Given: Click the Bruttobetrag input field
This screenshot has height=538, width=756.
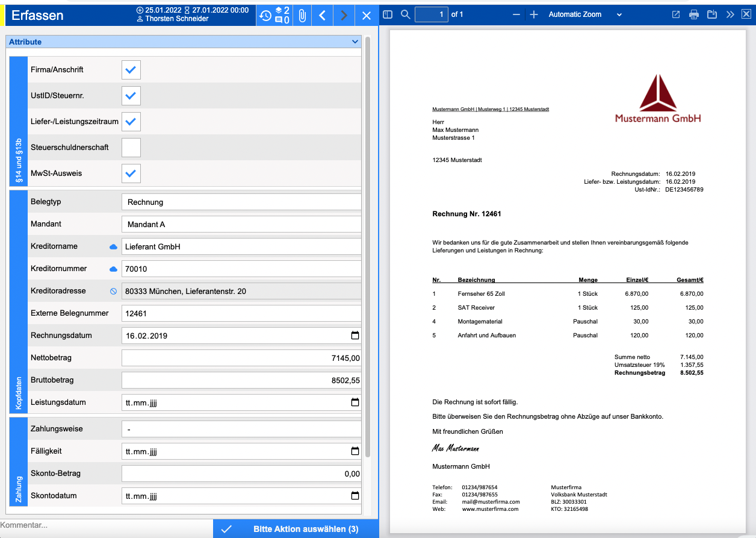Looking at the screenshot, I should [241, 381].
